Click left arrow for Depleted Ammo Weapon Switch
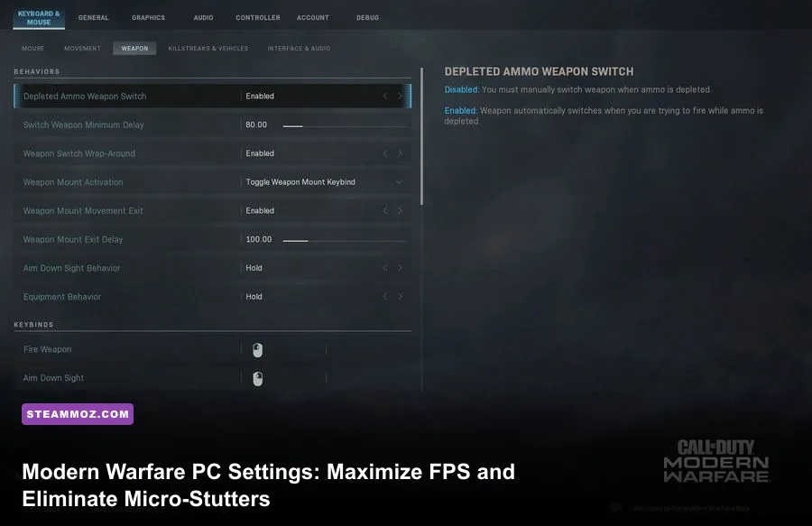Screen dimensions: 812x526 385,97
